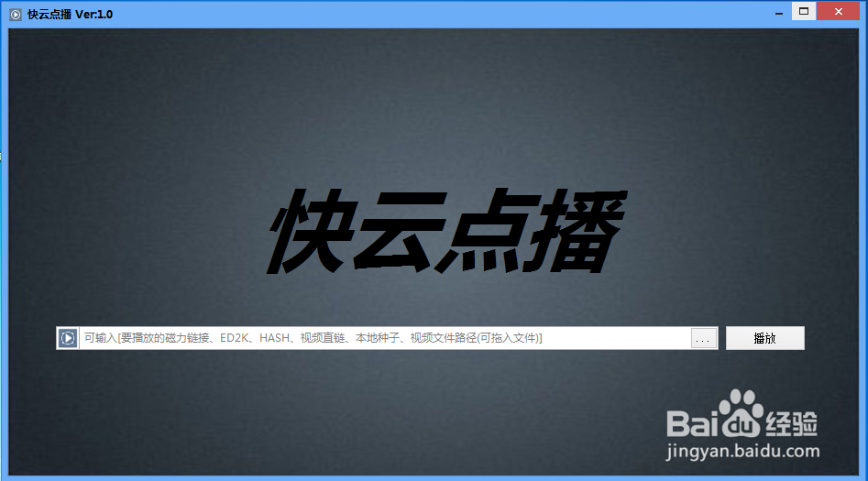868x481 pixels.
Task: Close the 快云点播 window
Action: pyautogui.click(x=839, y=11)
